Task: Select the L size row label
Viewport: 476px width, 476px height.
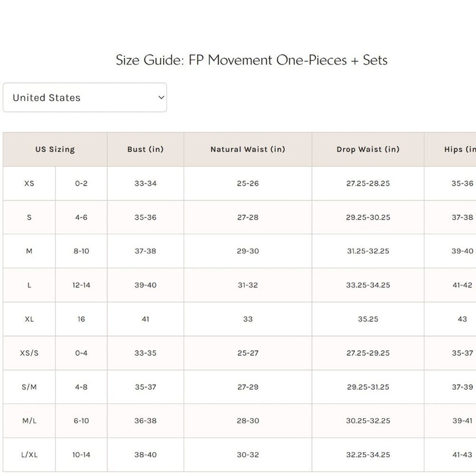Action: point(29,285)
